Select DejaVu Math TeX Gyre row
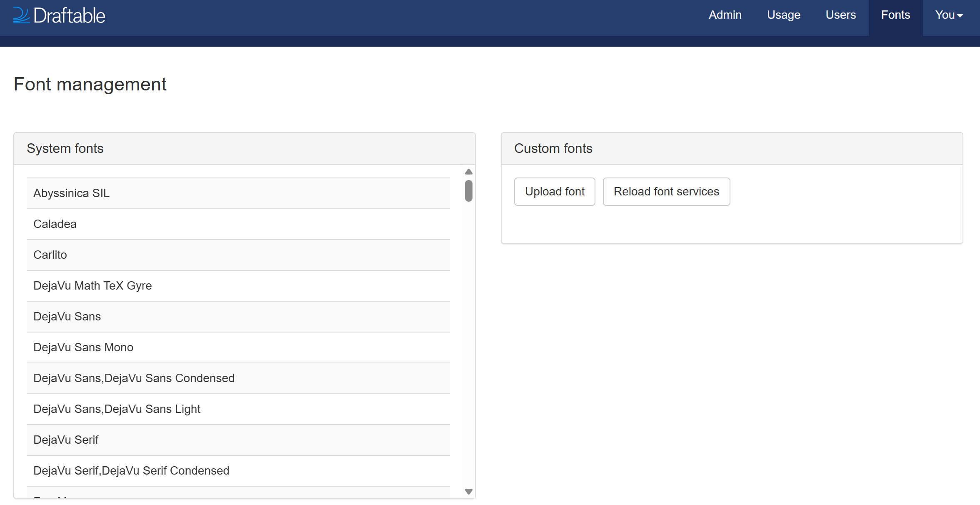The height and width of the screenshot is (505, 980). tap(238, 286)
